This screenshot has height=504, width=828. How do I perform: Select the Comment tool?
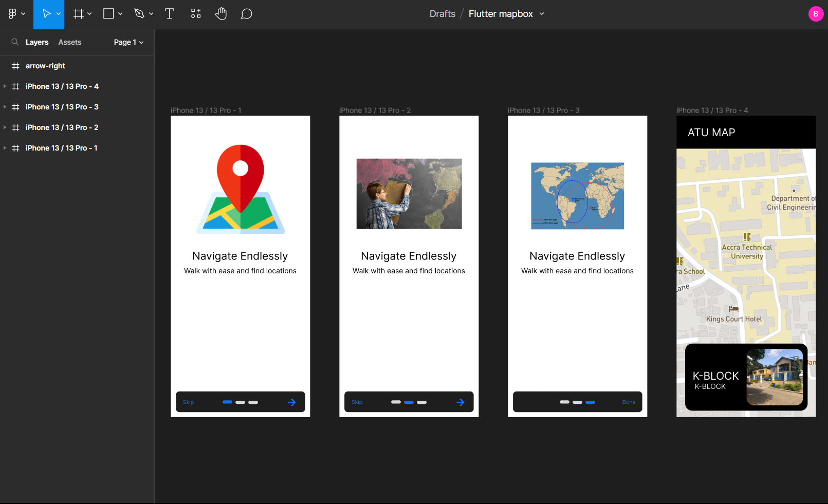tap(246, 14)
